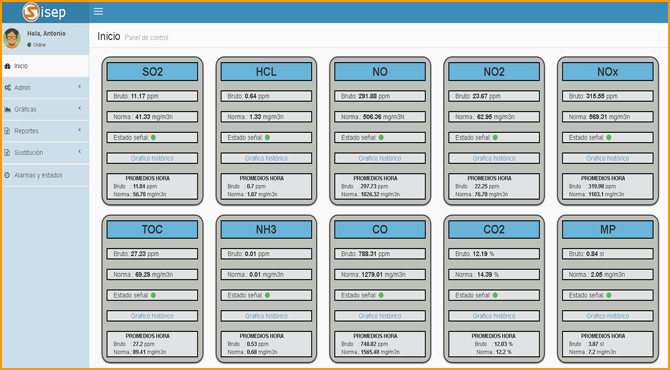Click the NOx signal status green indicator
The width and height of the screenshot is (670, 370).
(608, 138)
